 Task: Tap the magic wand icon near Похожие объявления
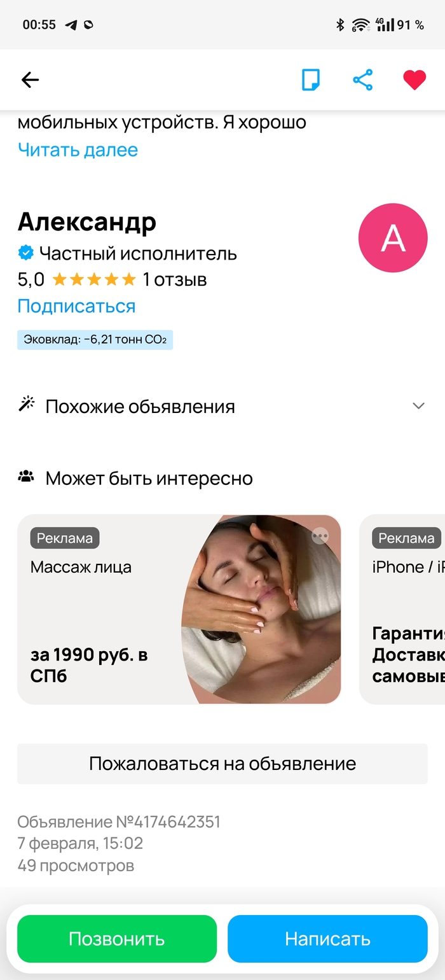[x=26, y=405]
